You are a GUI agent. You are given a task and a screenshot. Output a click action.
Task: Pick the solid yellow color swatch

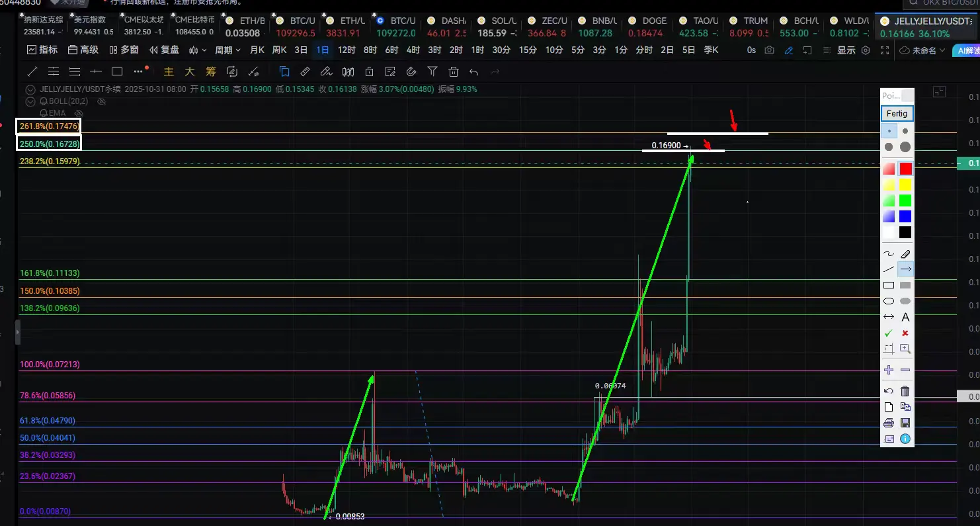905,185
